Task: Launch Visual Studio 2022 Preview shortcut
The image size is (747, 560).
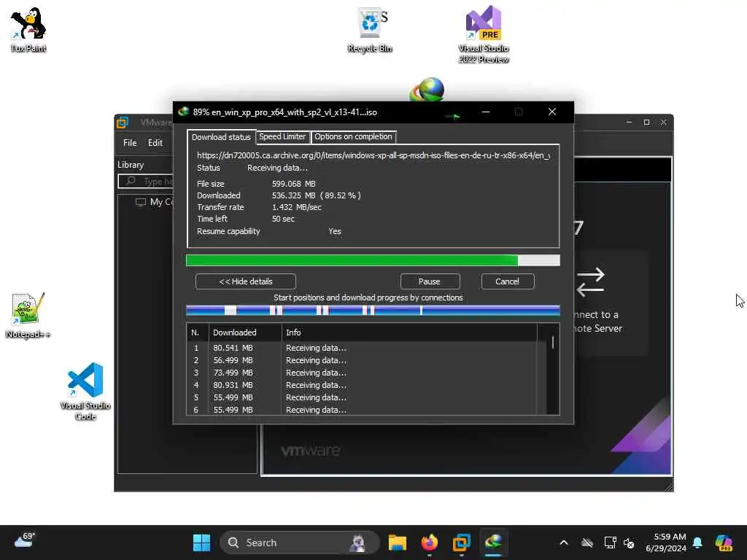Action: pyautogui.click(x=484, y=34)
